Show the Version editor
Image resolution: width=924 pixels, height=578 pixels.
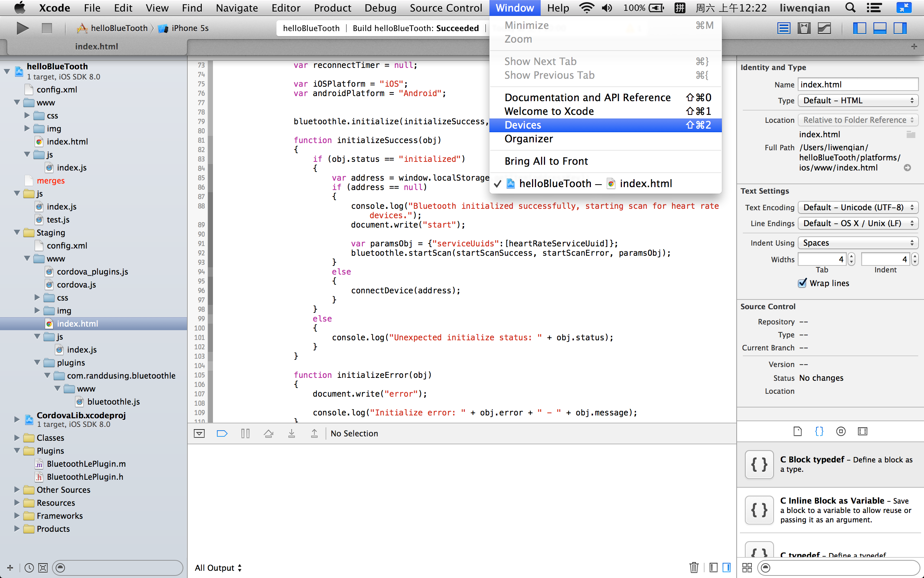click(x=824, y=28)
